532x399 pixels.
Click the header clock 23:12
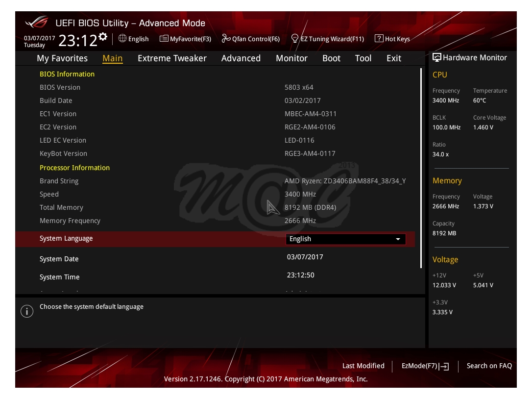(78, 41)
